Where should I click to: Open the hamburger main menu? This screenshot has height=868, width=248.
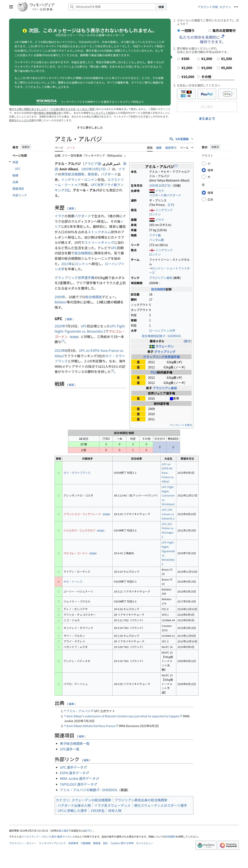(11, 7)
